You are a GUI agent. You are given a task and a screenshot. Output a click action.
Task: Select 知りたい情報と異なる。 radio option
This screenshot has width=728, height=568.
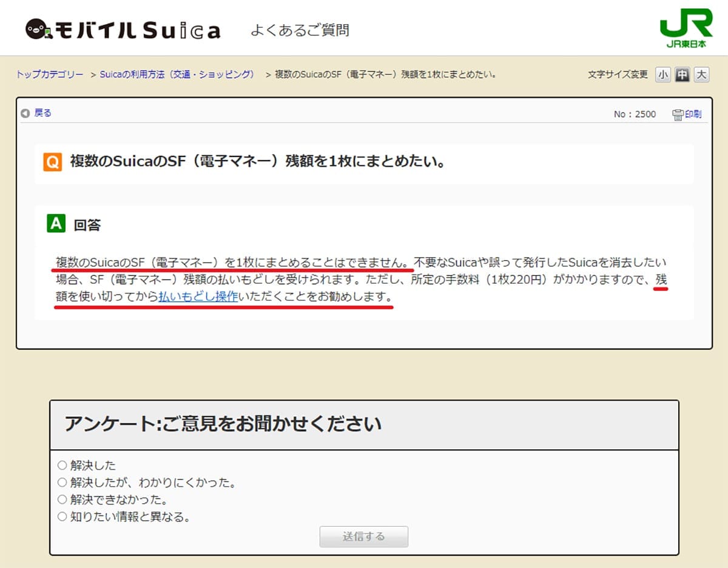tap(62, 517)
